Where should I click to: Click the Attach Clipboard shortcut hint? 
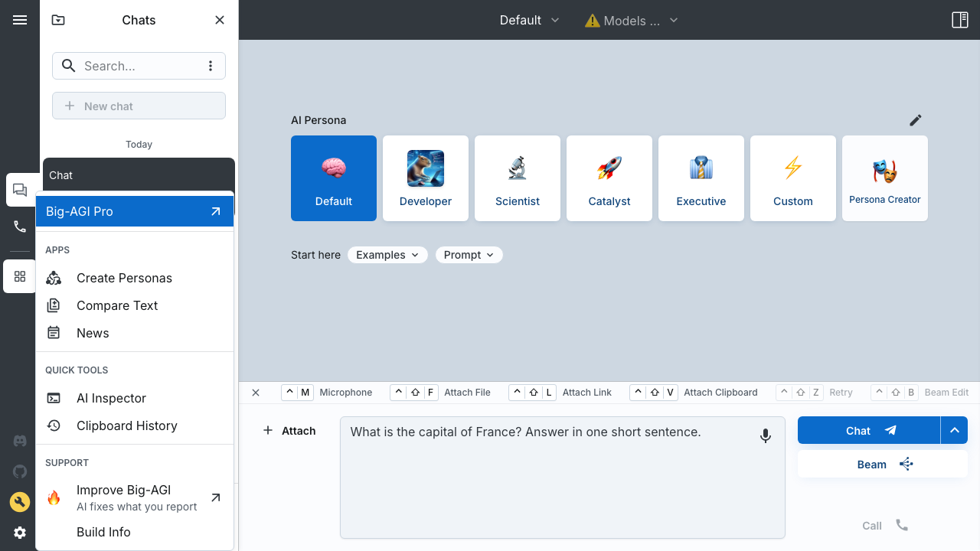(x=694, y=393)
